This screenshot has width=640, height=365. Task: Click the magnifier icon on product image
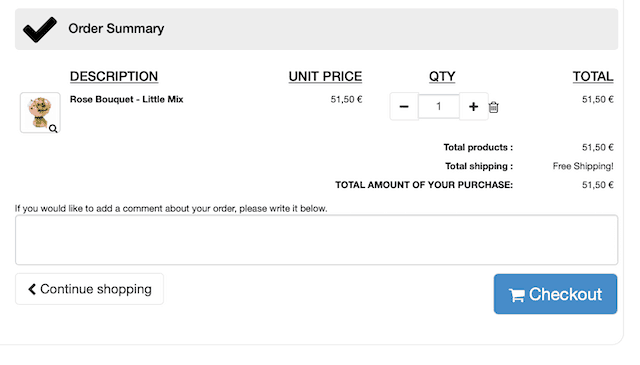coord(53,129)
